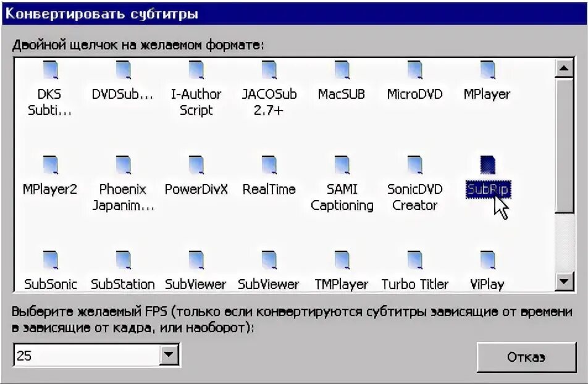This screenshot has width=588, height=384.
Task: Select the SubStation format icon
Action: (x=124, y=261)
